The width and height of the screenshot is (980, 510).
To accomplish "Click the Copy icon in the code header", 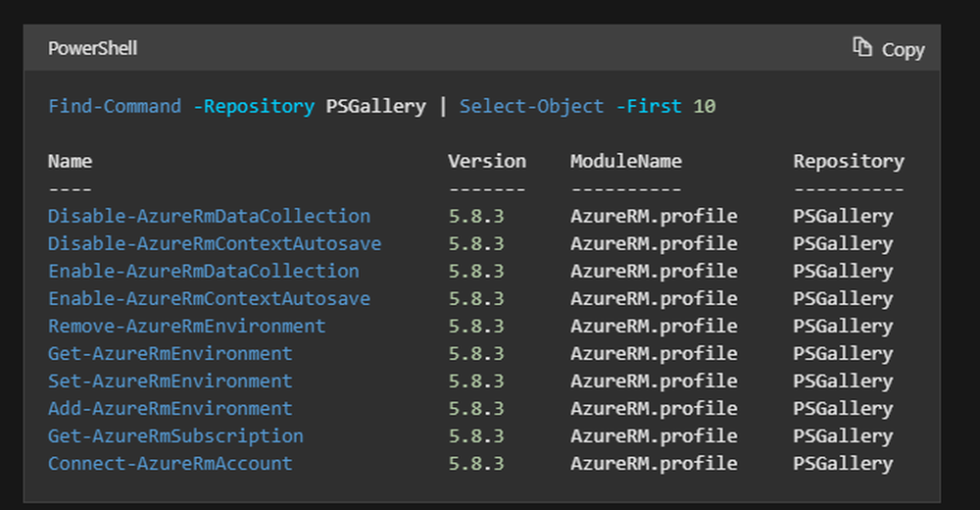I will coord(862,47).
